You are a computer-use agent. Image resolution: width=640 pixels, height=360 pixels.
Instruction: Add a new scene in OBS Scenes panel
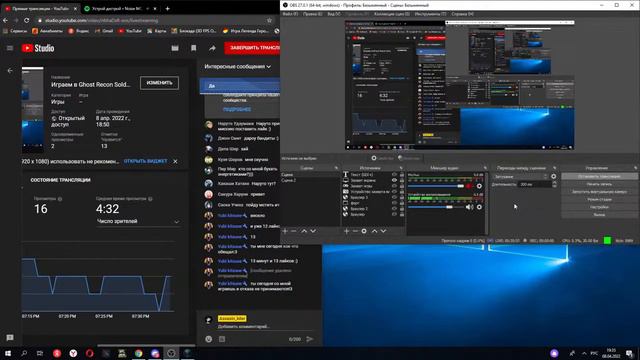285,231
